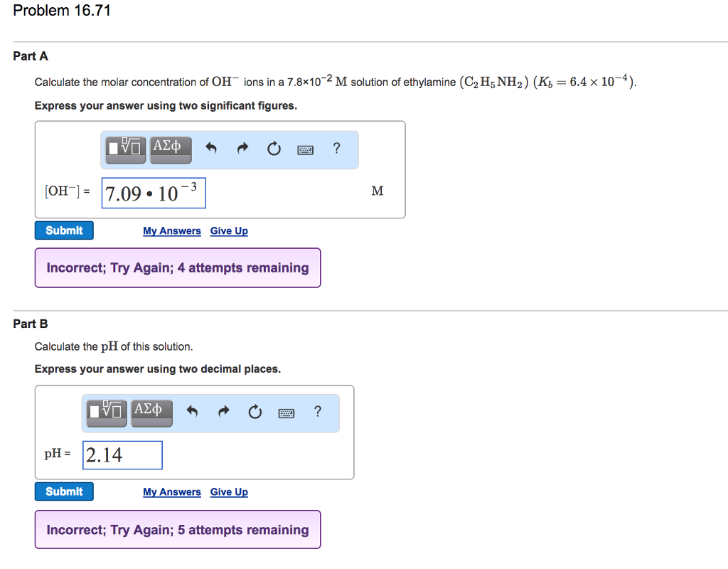
Task: Select the Part B heading
Action: tap(31, 324)
